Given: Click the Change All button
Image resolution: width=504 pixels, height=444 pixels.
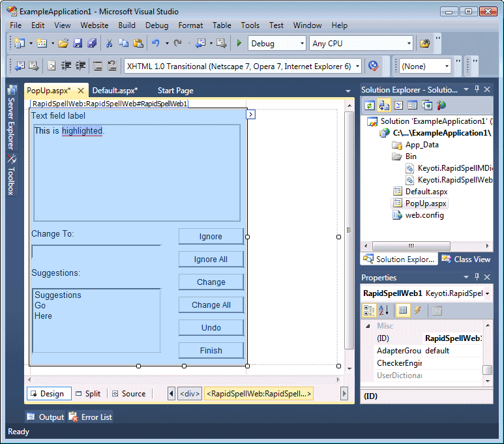Looking at the screenshot, I should coord(211,305).
